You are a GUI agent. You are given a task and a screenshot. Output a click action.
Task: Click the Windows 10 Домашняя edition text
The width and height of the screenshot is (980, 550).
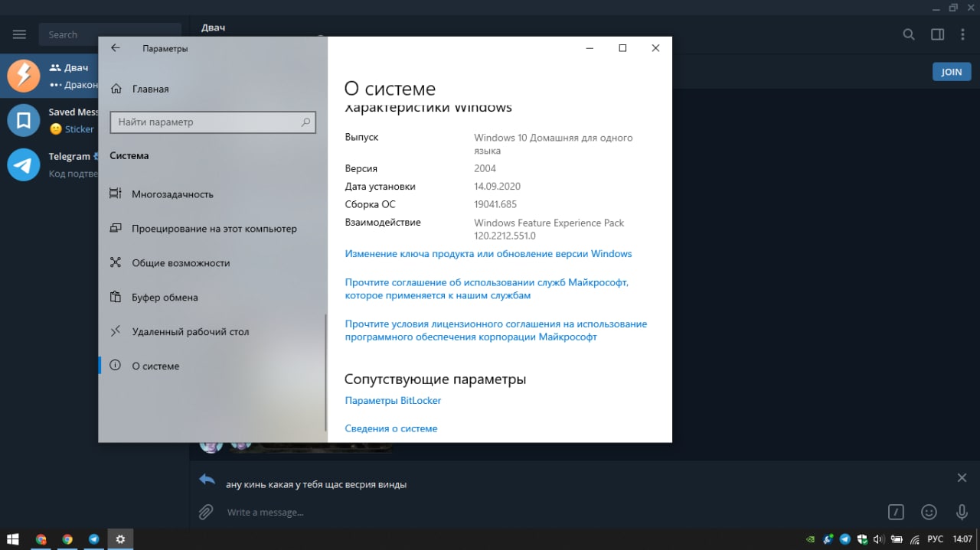pos(554,145)
